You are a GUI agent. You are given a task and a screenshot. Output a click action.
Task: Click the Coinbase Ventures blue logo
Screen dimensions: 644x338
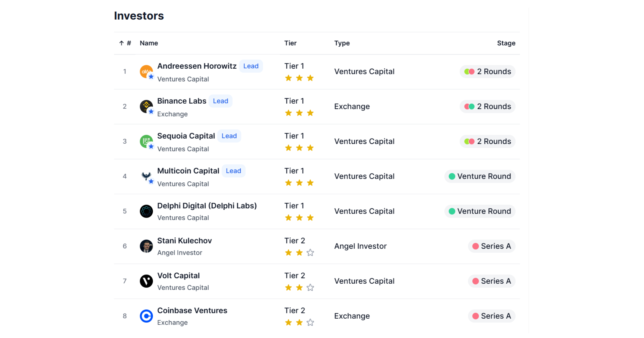pos(146,316)
